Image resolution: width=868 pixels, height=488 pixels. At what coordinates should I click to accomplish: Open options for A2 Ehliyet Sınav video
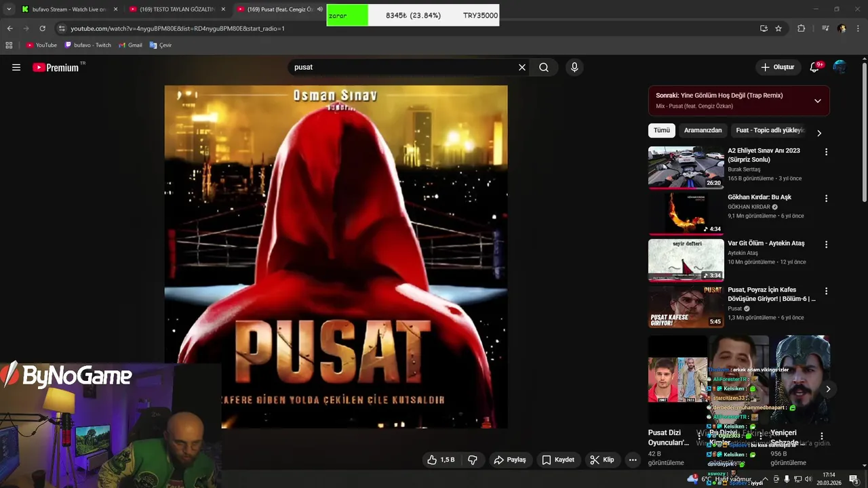(x=826, y=152)
